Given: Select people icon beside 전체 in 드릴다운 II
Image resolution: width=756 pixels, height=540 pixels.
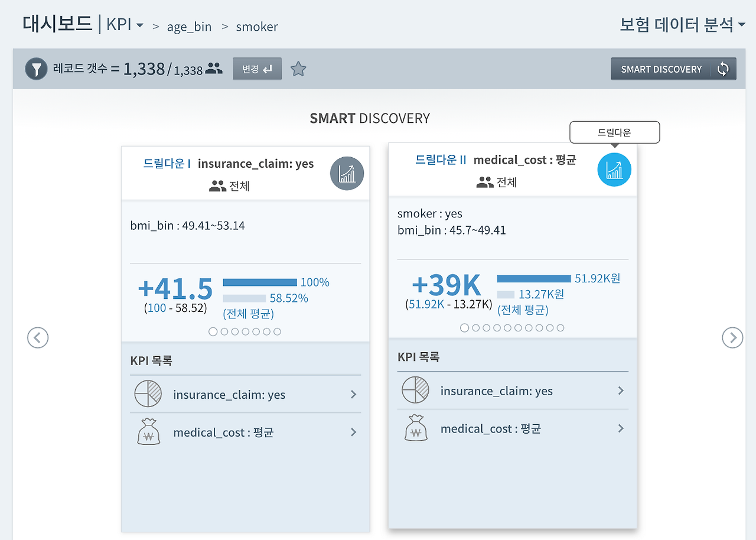Looking at the screenshot, I should point(485,183).
